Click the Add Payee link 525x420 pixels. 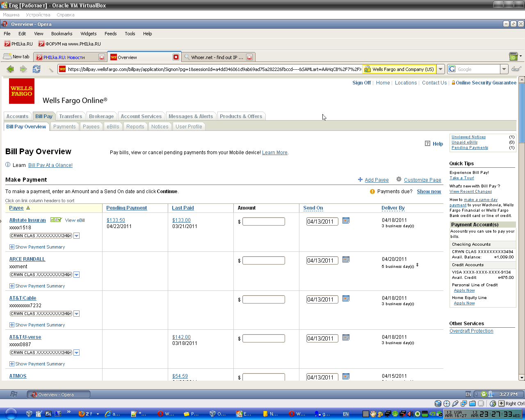pos(377,180)
